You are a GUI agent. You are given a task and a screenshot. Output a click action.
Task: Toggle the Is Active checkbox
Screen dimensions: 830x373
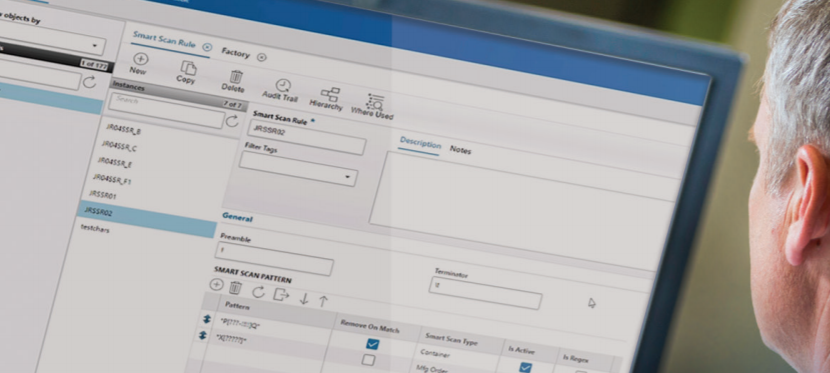tap(525, 367)
